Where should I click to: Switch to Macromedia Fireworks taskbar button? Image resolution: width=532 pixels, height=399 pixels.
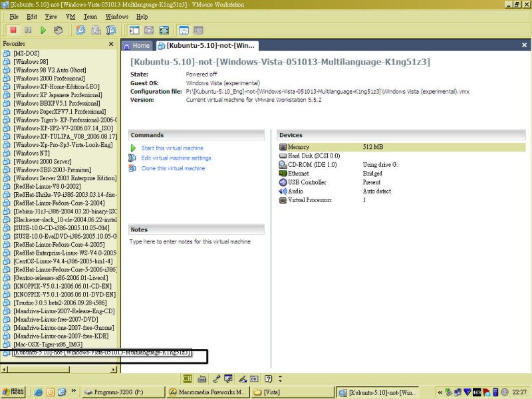[x=208, y=392]
